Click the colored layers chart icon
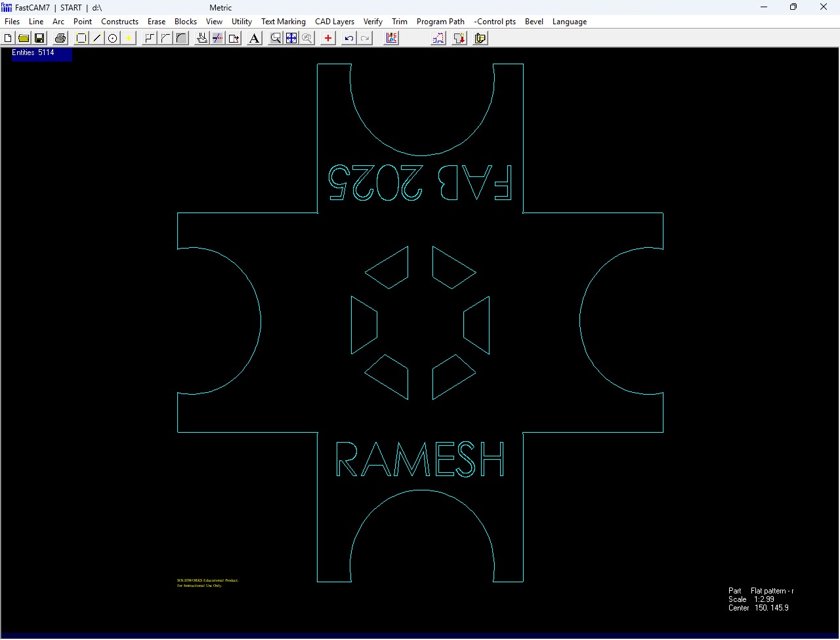 pyautogui.click(x=391, y=38)
